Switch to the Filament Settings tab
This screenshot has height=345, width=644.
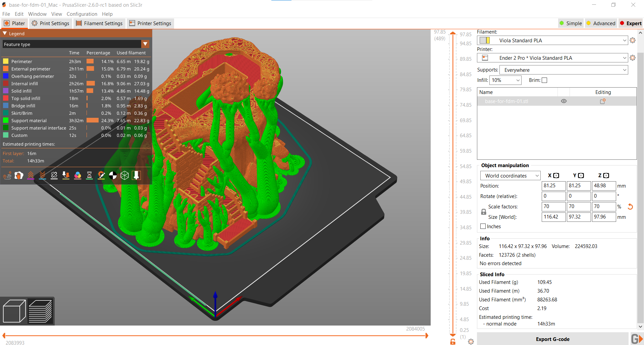(99, 23)
